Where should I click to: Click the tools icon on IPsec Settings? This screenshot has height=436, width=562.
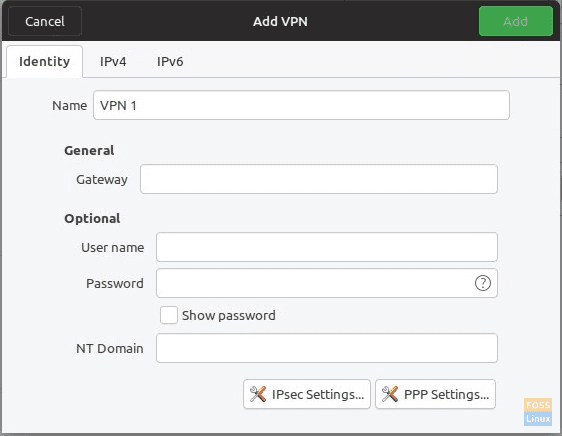pyautogui.click(x=258, y=394)
